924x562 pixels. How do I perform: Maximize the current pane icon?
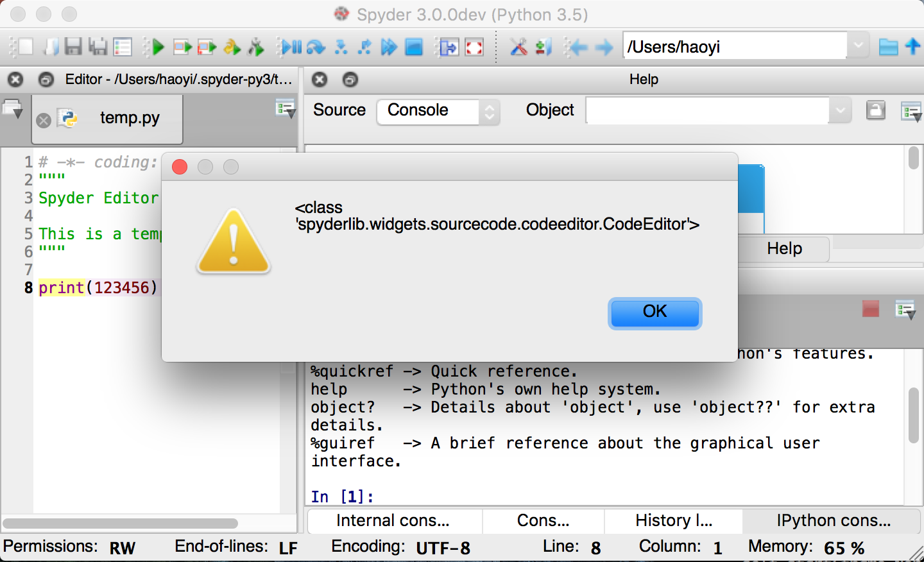pos(449,47)
